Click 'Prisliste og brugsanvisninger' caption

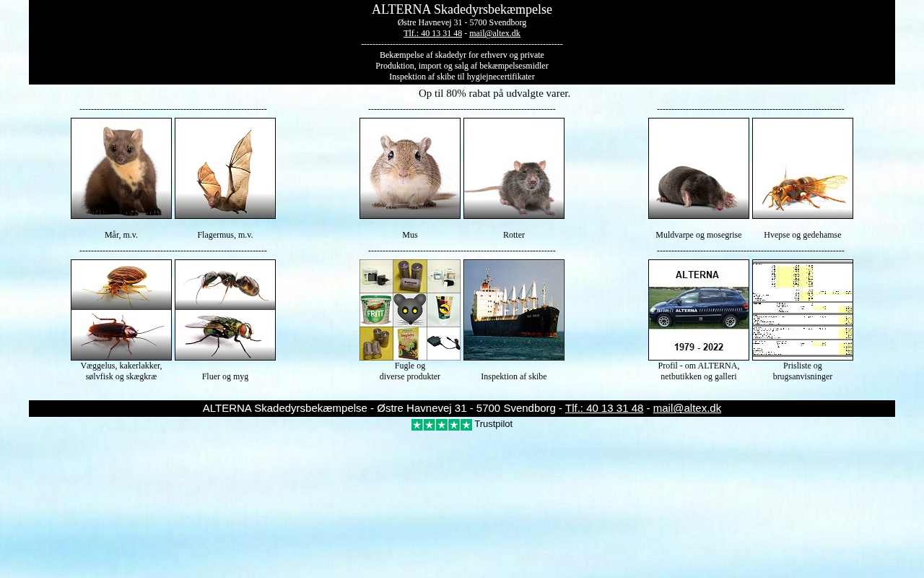(x=803, y=371)
